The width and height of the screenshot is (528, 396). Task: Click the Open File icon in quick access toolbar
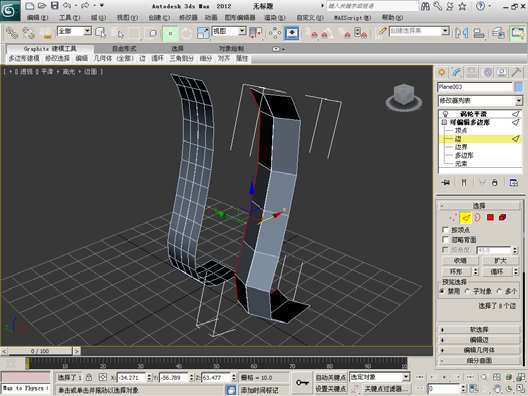42,6
